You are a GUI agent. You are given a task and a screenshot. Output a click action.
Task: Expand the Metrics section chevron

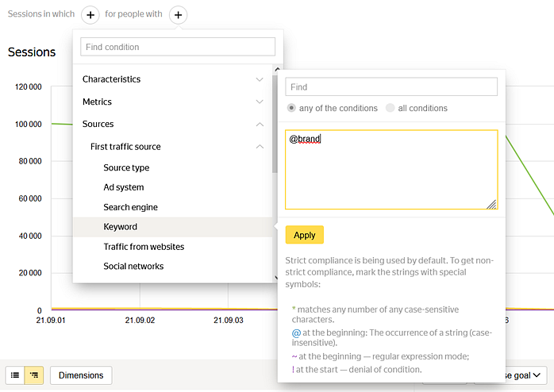[x=259, y=102]
